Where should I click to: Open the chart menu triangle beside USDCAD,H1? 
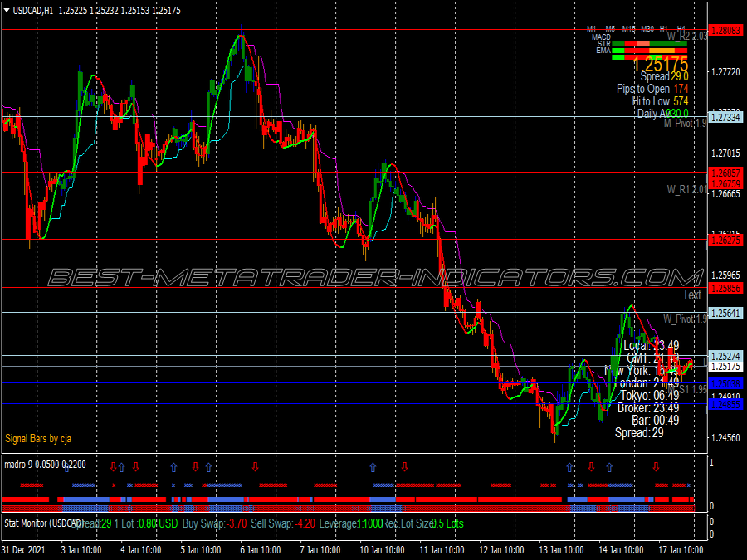pos(7,10)
